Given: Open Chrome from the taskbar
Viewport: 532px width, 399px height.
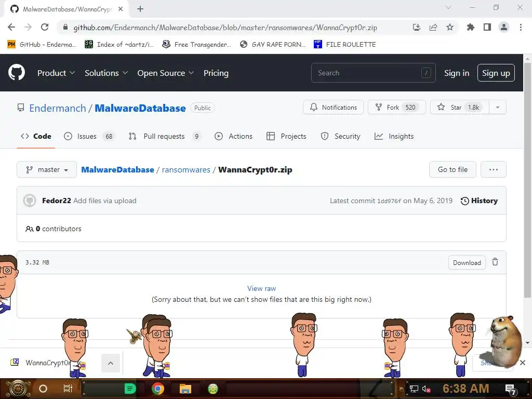Looking at the screenshot, I should tap(158, 389).
